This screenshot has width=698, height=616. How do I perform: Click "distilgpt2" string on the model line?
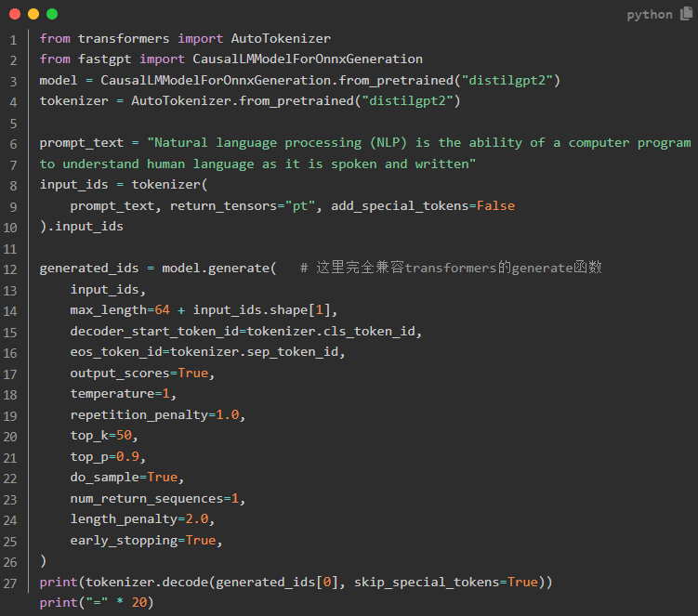[x=507, y=81]
